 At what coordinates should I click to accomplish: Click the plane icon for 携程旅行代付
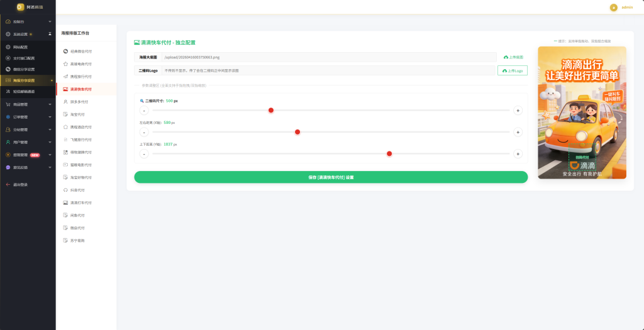coord(65,77)
